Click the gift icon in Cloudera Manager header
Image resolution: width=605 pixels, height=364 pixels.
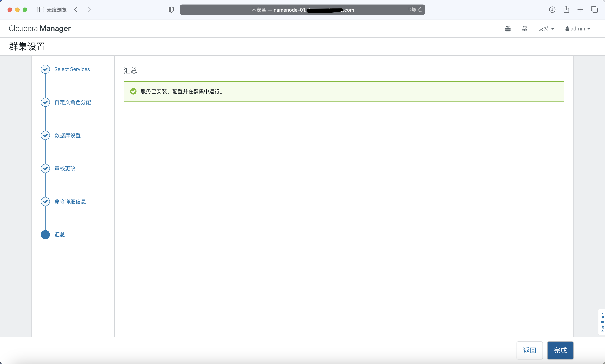pos(508,28)
